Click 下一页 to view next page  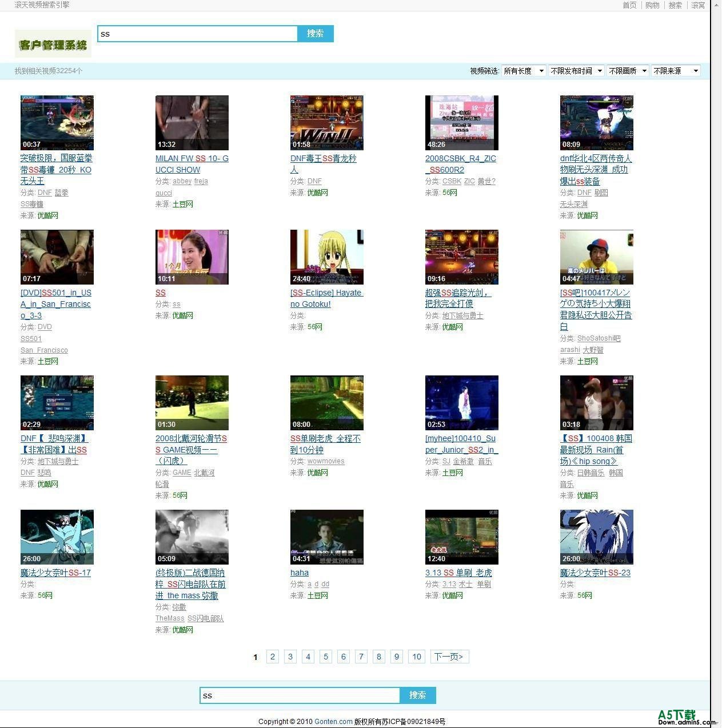pos(449,657)
